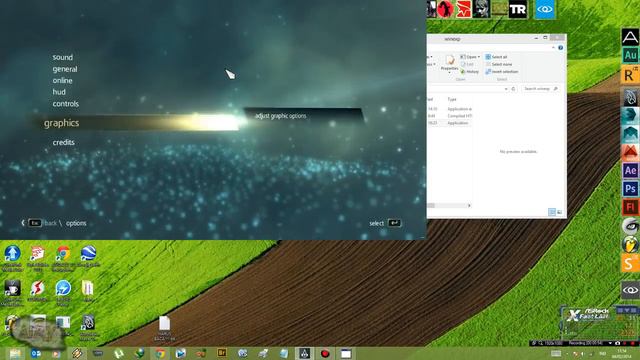Open the TR (Tomb Raider) dock icon

(x=518, y=9)
